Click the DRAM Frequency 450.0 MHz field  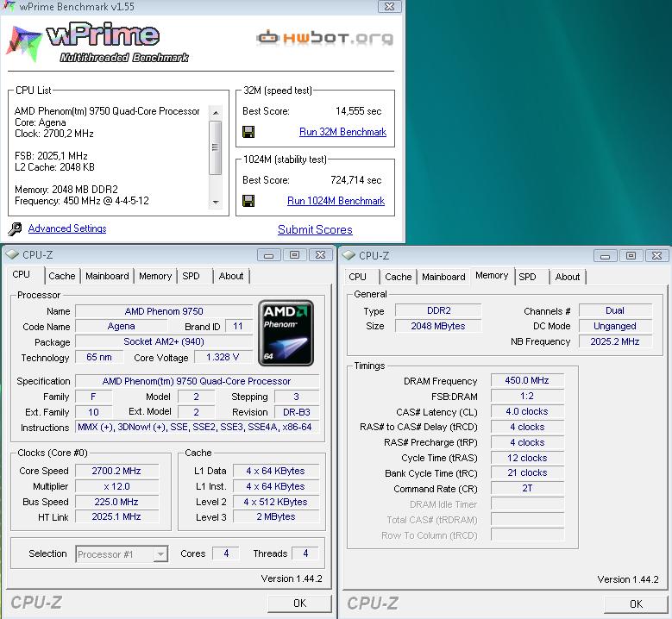(527, 380)
